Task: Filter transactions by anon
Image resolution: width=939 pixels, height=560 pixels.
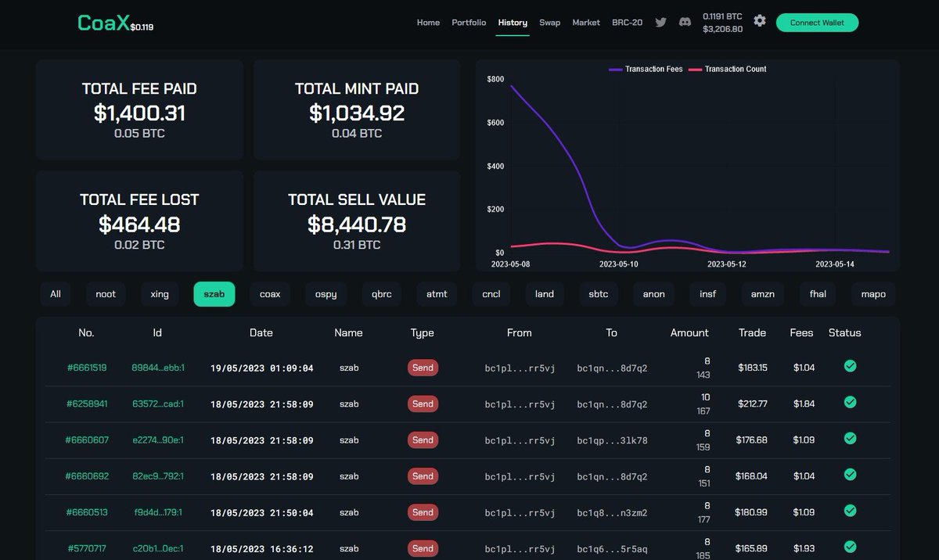Action: pyautogui.click(x=653, y=294)
